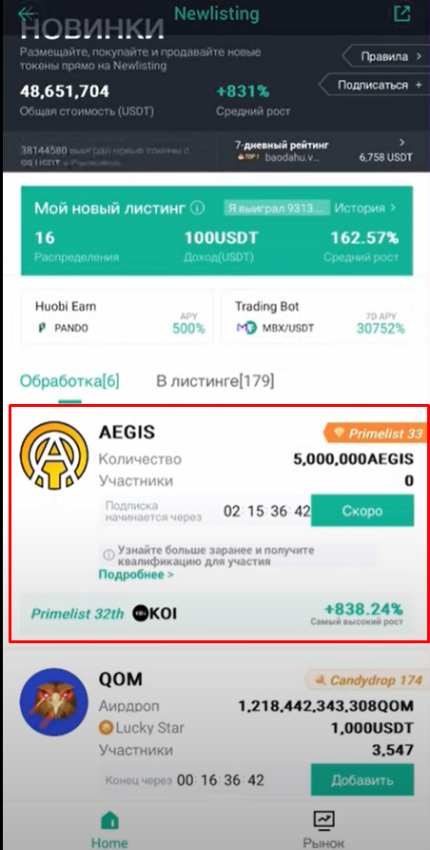This screenshot has width=430, height=850.
Task: Open the Рынок chart icon
Action: point(324,820)
